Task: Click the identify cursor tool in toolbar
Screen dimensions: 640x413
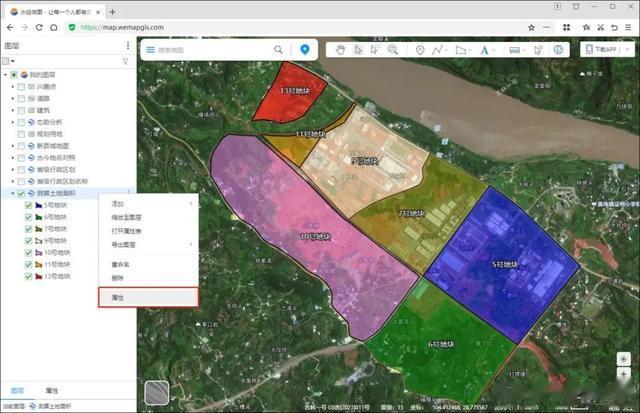Action: (x=538, y=50)
